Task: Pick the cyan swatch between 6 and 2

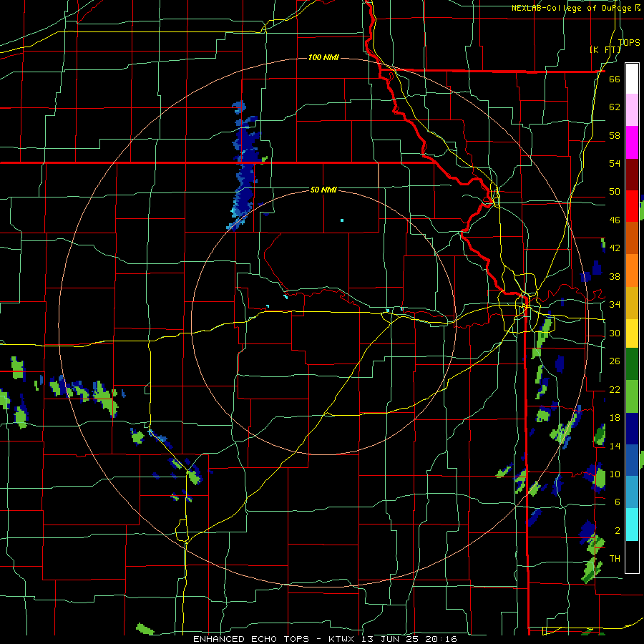Action: pos(632,525)
